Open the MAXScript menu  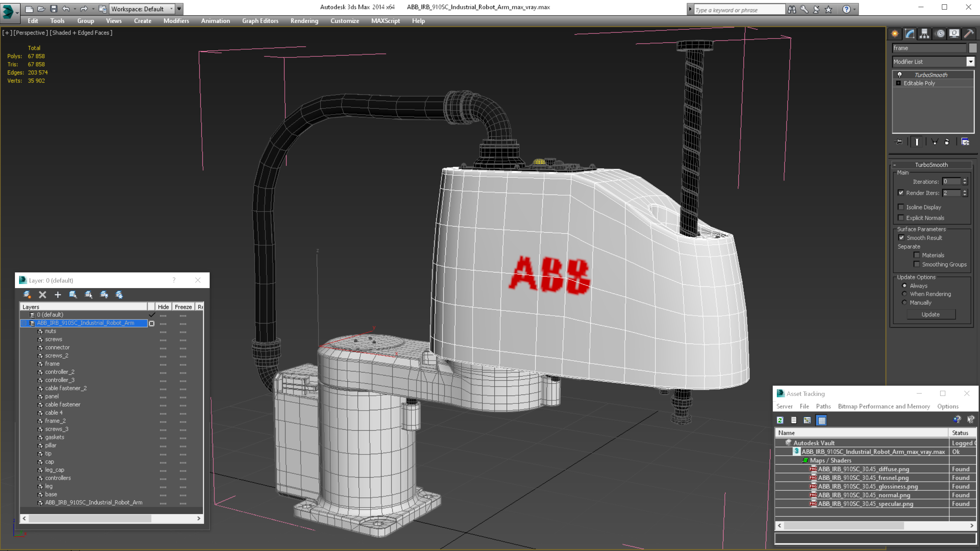pos(386,21)
